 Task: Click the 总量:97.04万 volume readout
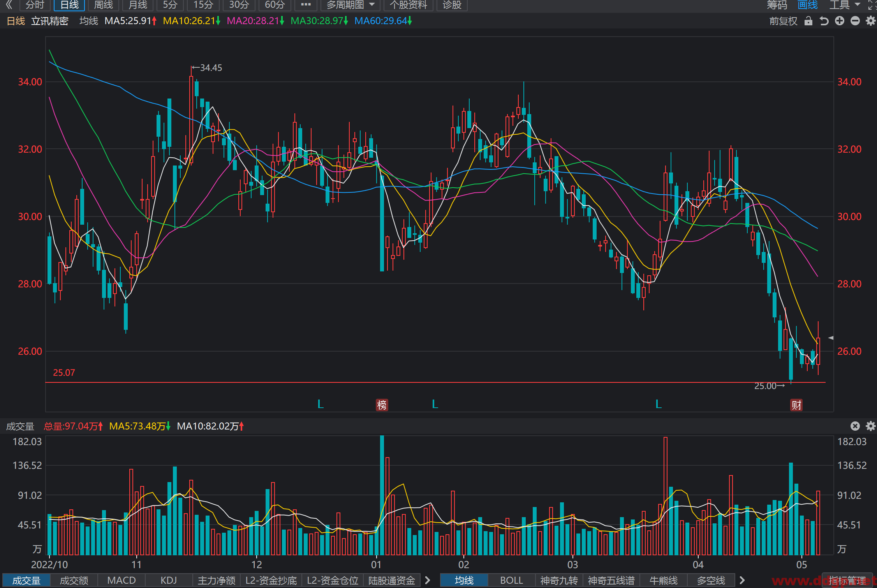(73, 426)
